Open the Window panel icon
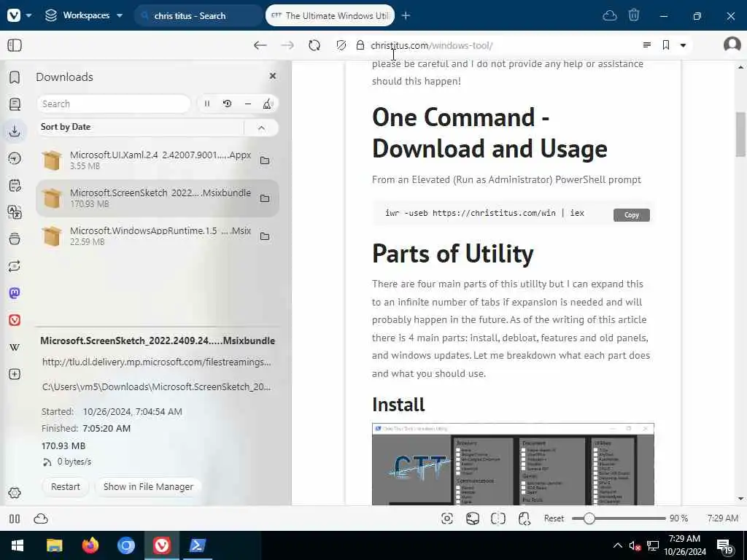 15,238
